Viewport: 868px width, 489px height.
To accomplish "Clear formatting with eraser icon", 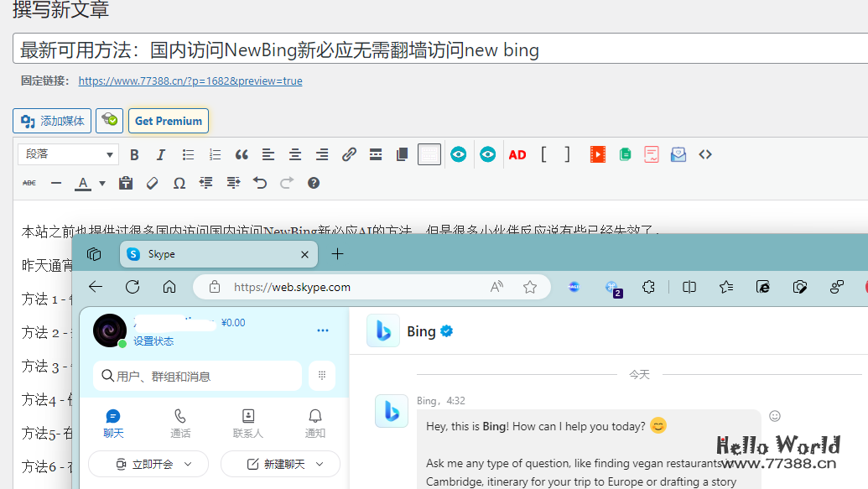I will click(x=153, y=183).
